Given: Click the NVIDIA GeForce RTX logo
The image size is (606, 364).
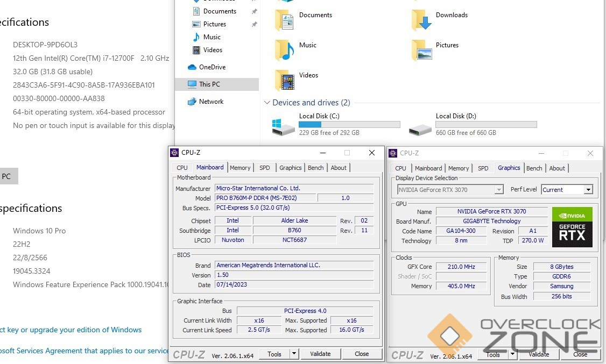Looking at the screenshot, I should [572, 227].
